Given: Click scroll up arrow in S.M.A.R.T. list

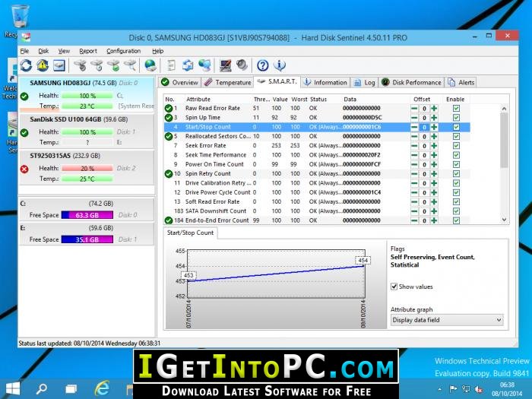Looking at the screenshot, I should click(504, 109).
